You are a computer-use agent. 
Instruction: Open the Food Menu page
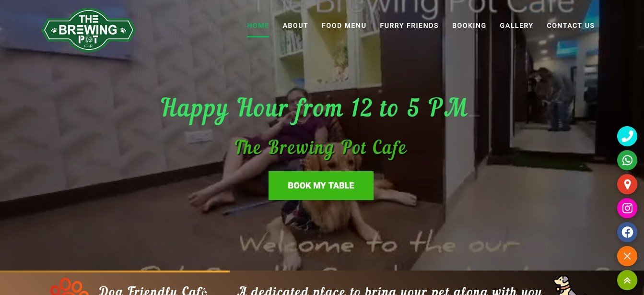click(x=344, y=25)
